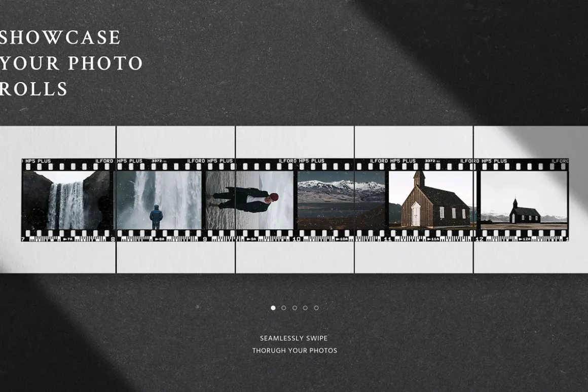Click the 'SHOWCASE' heading word

click(x=60, y=37)
